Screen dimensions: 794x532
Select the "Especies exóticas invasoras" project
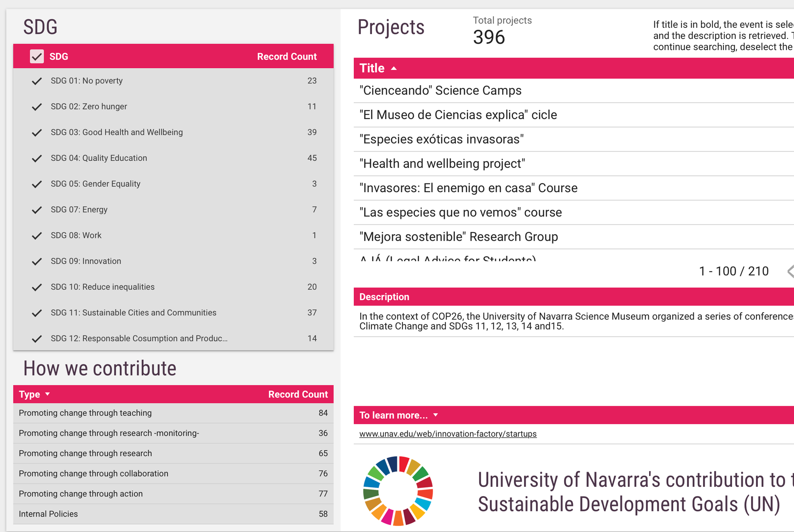[x=441, y=139]
